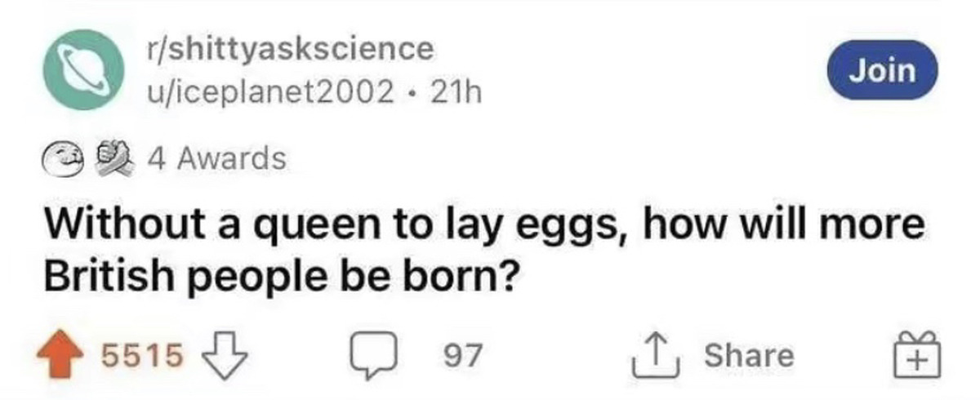Click the smiley face award icon
The width and height of the screenshot is (980, 400).
click(x=64, y=158)
